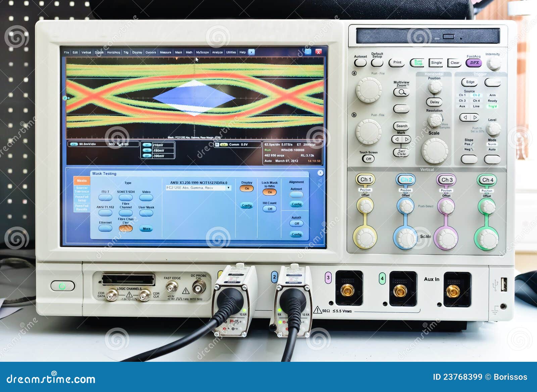Toggle Lock Mask to Wfm off
Viewport: 537px width, 392px height.
tap(270, 193)
